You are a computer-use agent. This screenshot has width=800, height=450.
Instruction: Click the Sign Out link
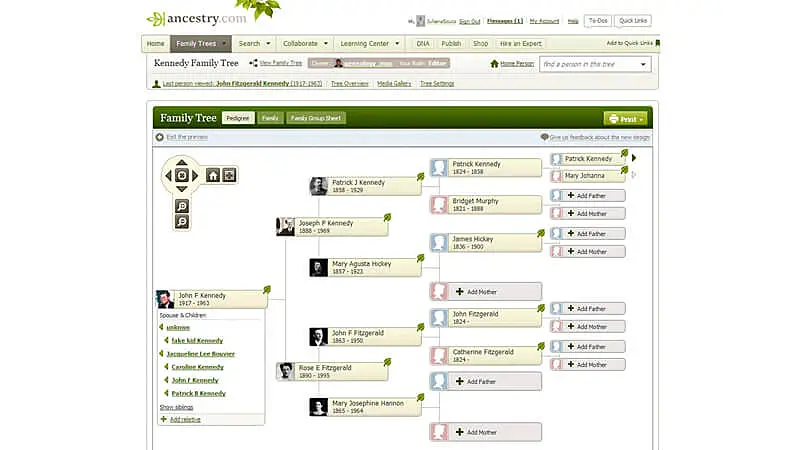(x=469, y=21)
